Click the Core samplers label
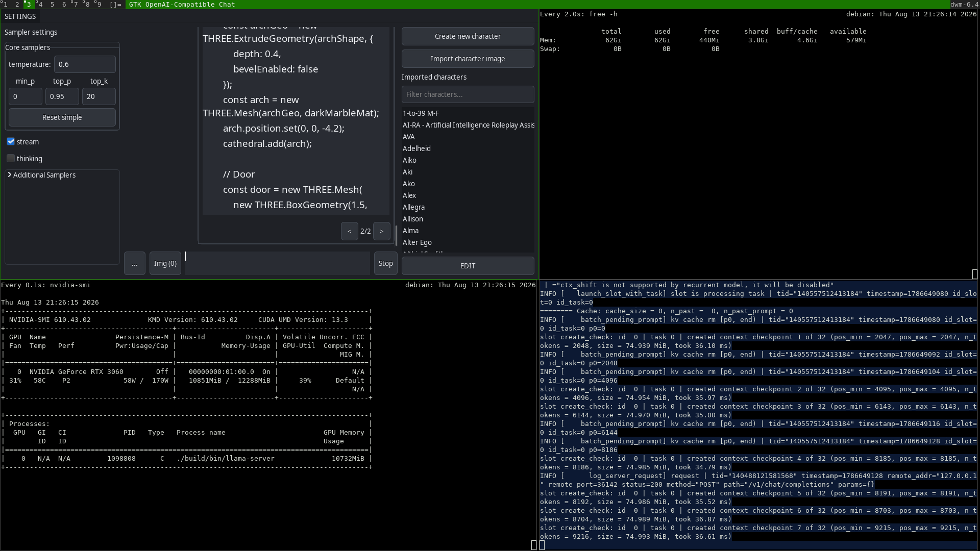This screenshot has height=551, width=980. 28,47
